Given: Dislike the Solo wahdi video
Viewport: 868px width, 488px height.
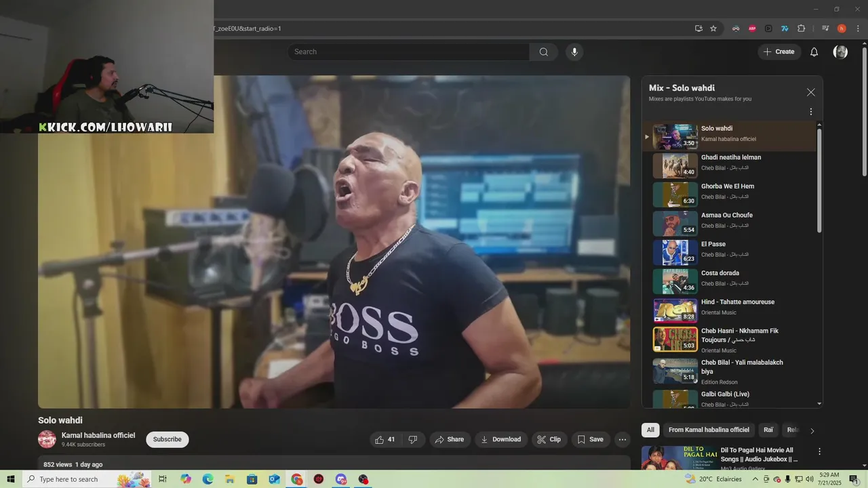Looking at the screenshot, I should click(x=413, y=439).
